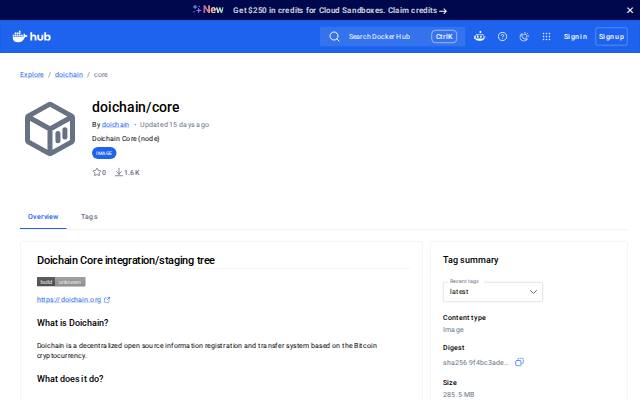Image resolution: width=640 pixels, height=400 pixels.
Task: Click the 'Doichain Core (node)' description
Action: 126,138
